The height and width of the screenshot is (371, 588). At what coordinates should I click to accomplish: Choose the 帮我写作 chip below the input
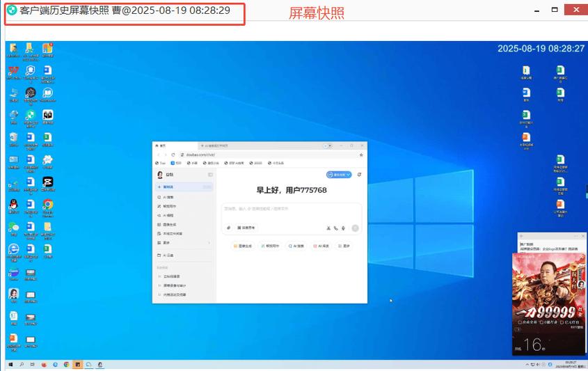[270, 246]
